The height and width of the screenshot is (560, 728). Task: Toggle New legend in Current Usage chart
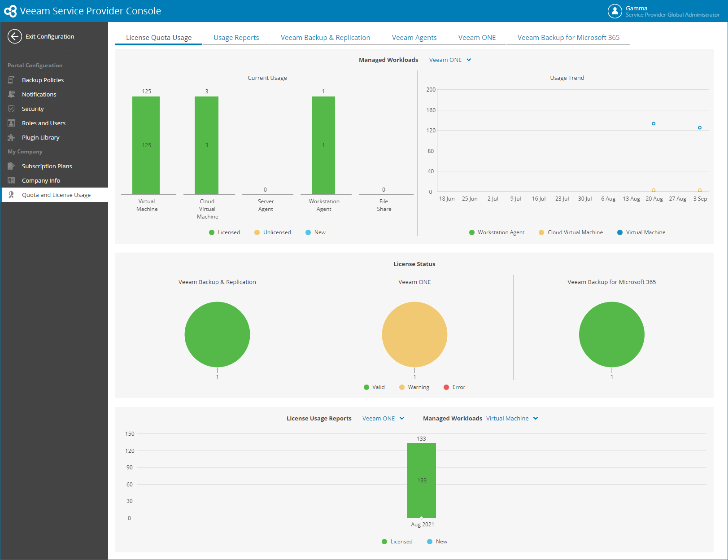(315, 232)
